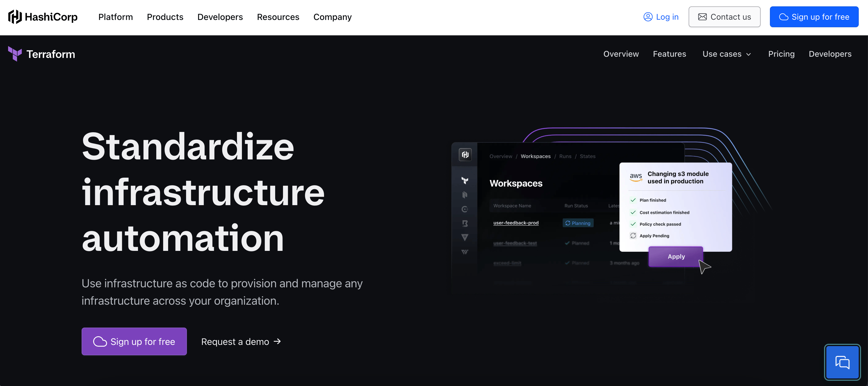The height and width of the screenshot is (386, 868).
Task: Click 'Standardize infrastructure automation' headline
Action: click(x=203, y=192)
